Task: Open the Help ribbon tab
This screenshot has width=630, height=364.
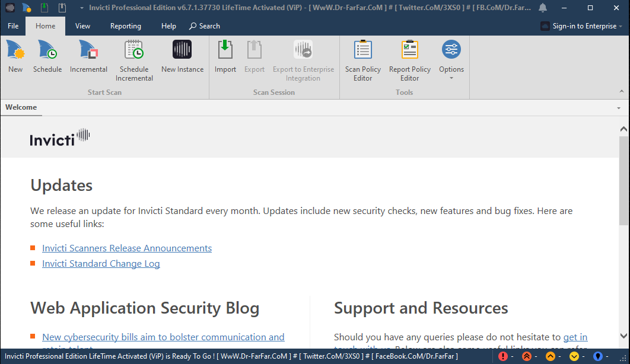Action: (x=168, y=26)
